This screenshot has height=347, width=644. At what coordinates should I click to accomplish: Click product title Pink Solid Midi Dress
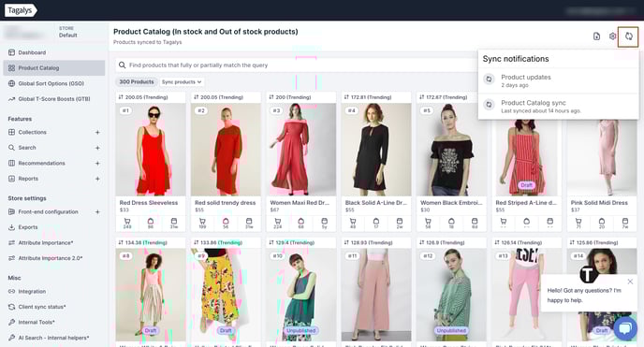(x=599, y=203)
